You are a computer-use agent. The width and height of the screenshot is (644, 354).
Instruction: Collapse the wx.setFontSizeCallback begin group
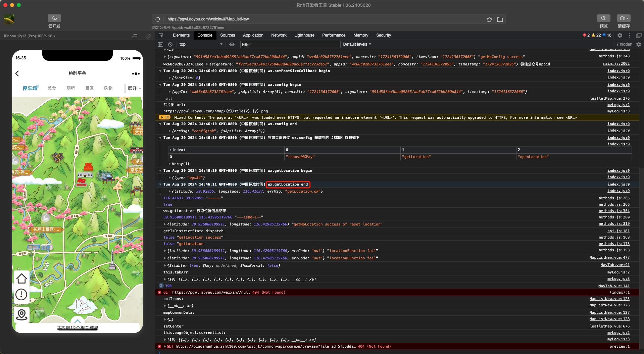[160, 71]
